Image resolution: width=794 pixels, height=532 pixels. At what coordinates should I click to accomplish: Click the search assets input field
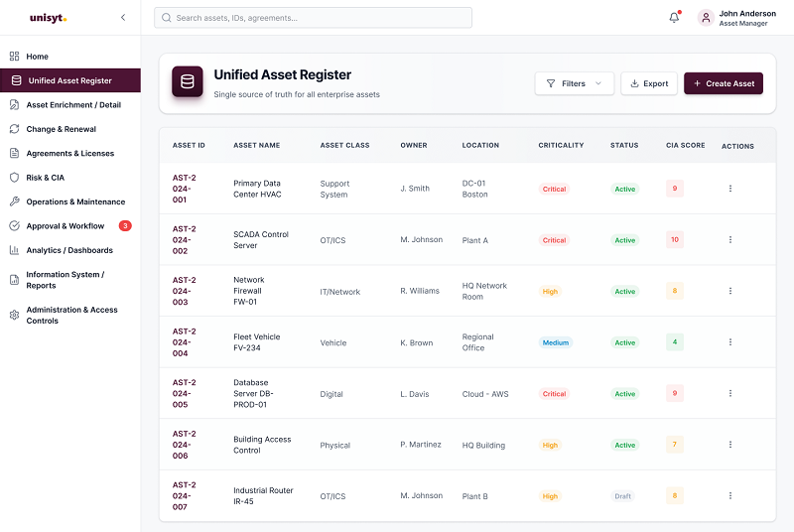click(313, 18)
